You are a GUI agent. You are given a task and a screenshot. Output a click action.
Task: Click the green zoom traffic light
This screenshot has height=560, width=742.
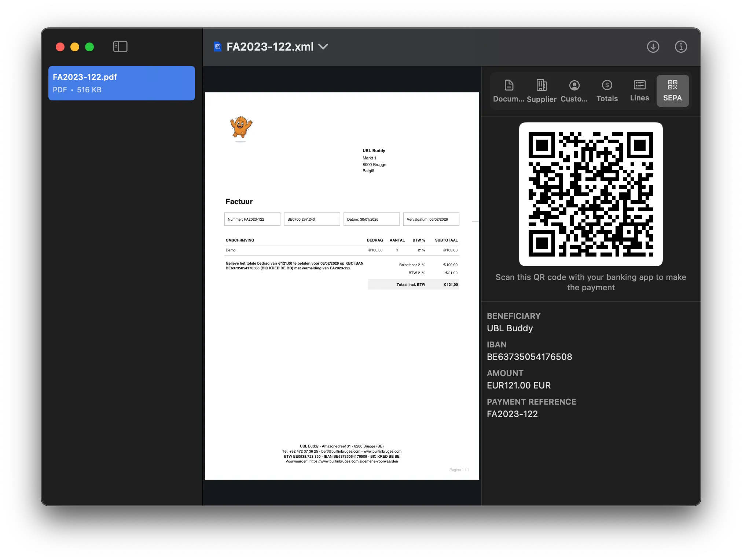point(89,47)
